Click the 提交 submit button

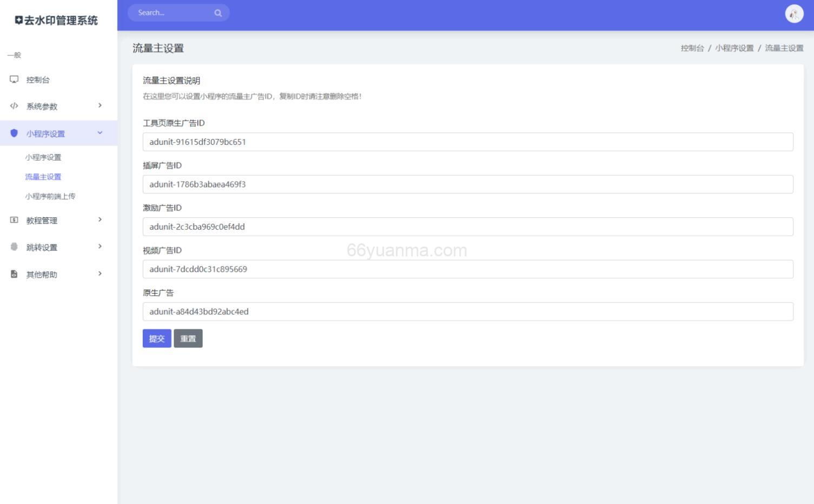(x=157, y=338)
